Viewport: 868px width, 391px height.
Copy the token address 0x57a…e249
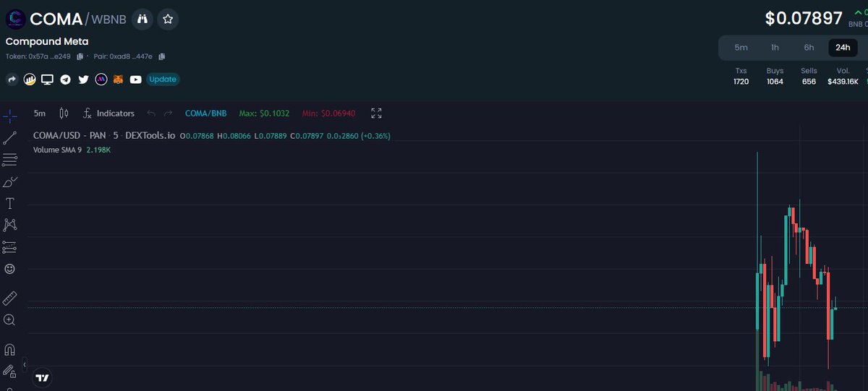pyautogui.click(x=80, y=56)
